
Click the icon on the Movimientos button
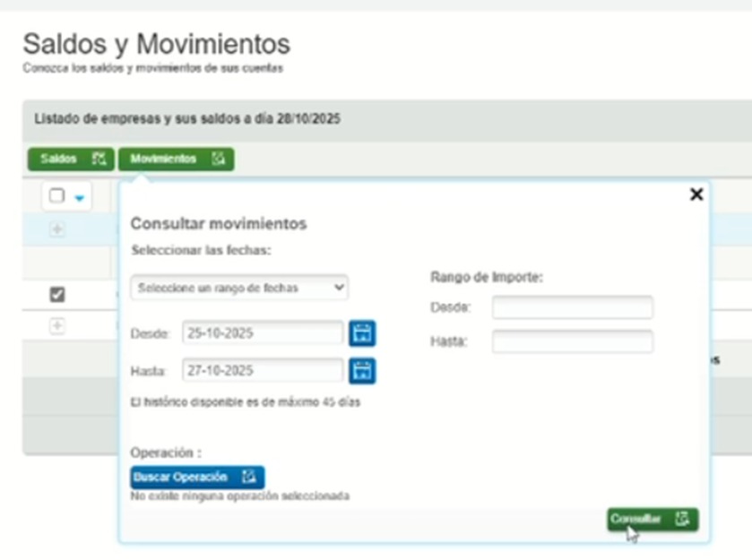[217, 159]
